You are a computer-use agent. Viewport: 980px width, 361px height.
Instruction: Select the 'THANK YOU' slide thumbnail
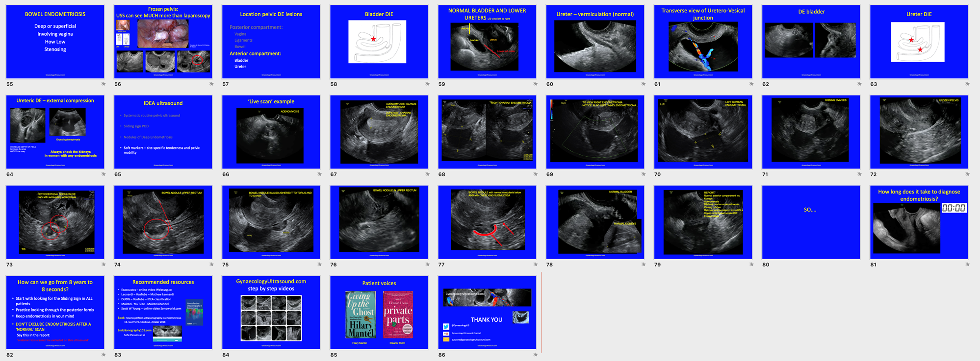point(487,312)
